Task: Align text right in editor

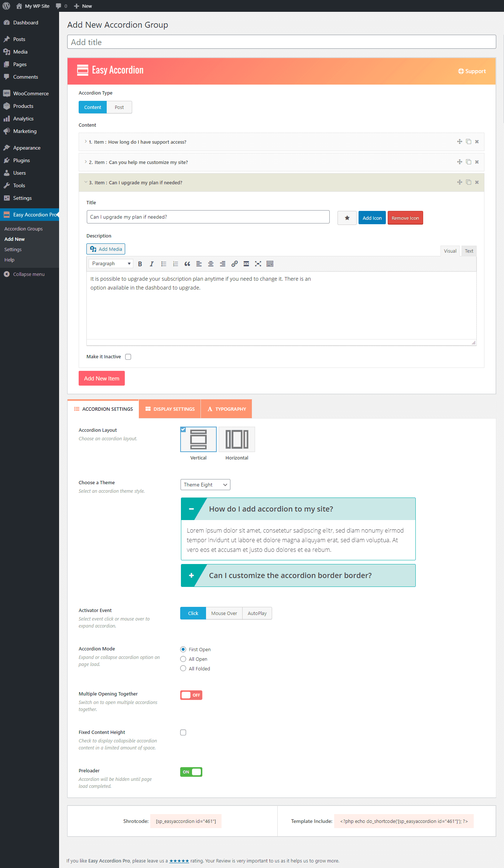Action: (223, 264)
